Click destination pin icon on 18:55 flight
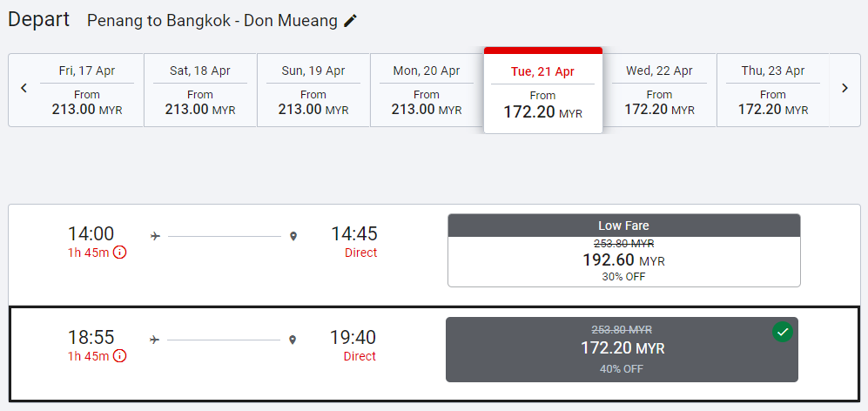This screenshot has width=868, height=411. coord(293,340)
